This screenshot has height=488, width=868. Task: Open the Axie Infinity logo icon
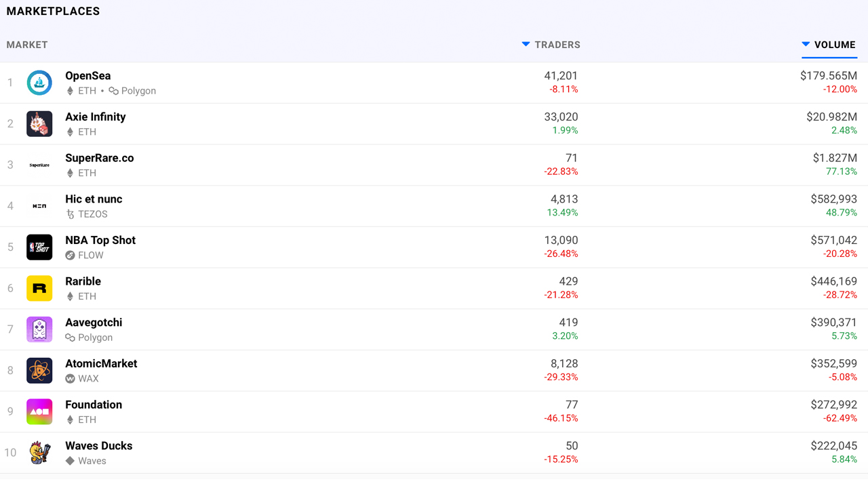[x=39, y=124]
